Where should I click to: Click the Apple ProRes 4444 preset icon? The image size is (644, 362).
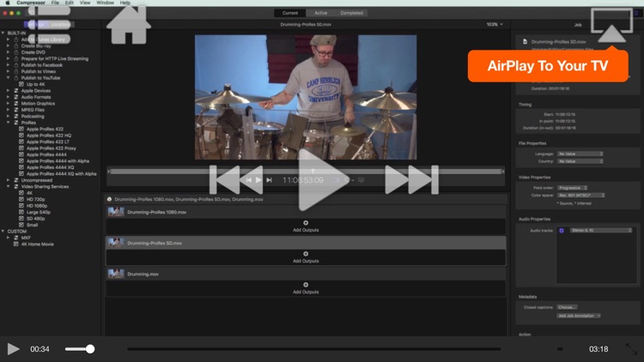point(21,154)
